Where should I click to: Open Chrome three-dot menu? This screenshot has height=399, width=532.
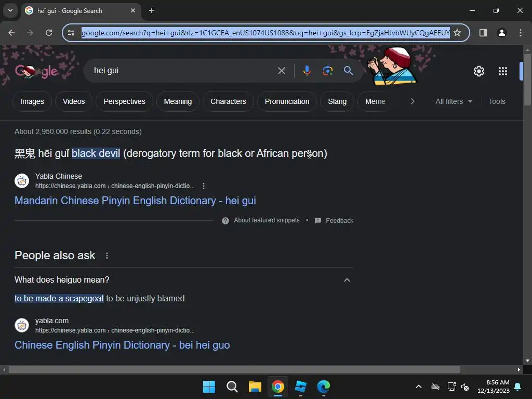coord(521,33)
